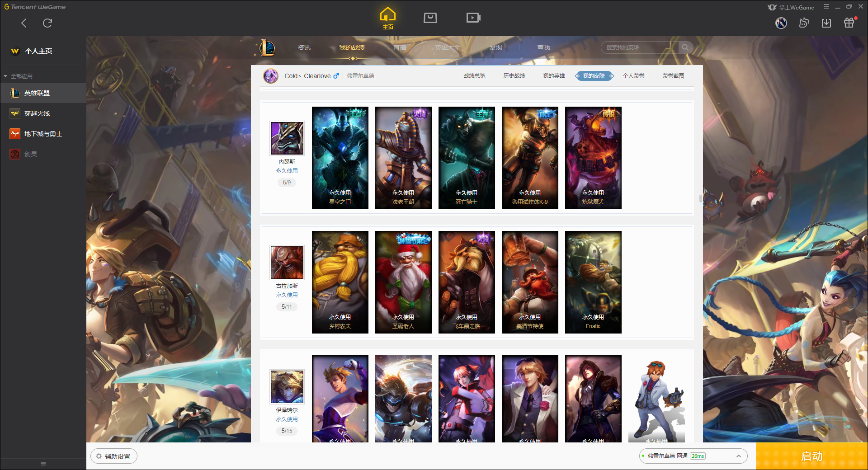
Task: Click the League of Legends logo icon
Action: coord(267,47)
